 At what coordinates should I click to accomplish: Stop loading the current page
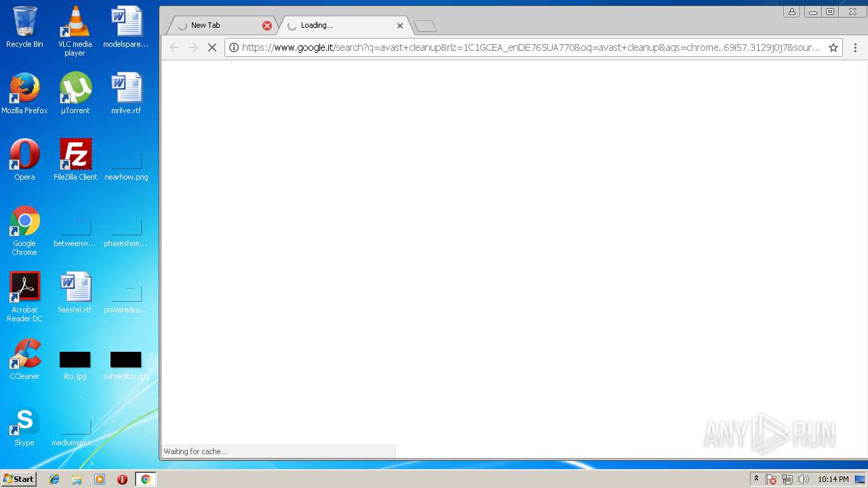(212, 47)
